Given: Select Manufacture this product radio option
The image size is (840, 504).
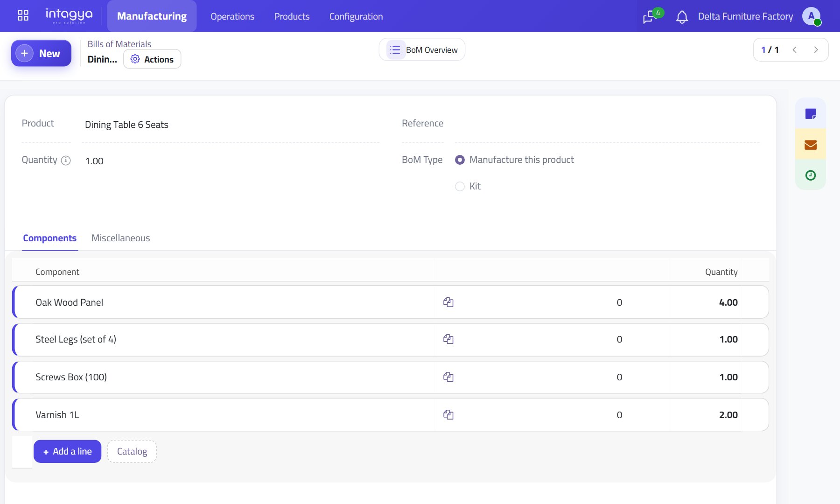Looking at the screenshot, I should point(460,160).
